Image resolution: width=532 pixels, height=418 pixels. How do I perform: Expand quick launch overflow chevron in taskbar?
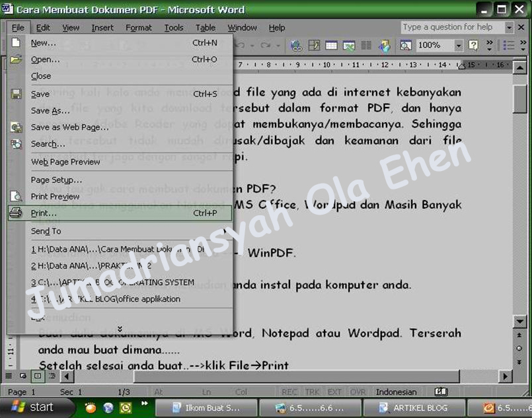(x=145, y=403)
